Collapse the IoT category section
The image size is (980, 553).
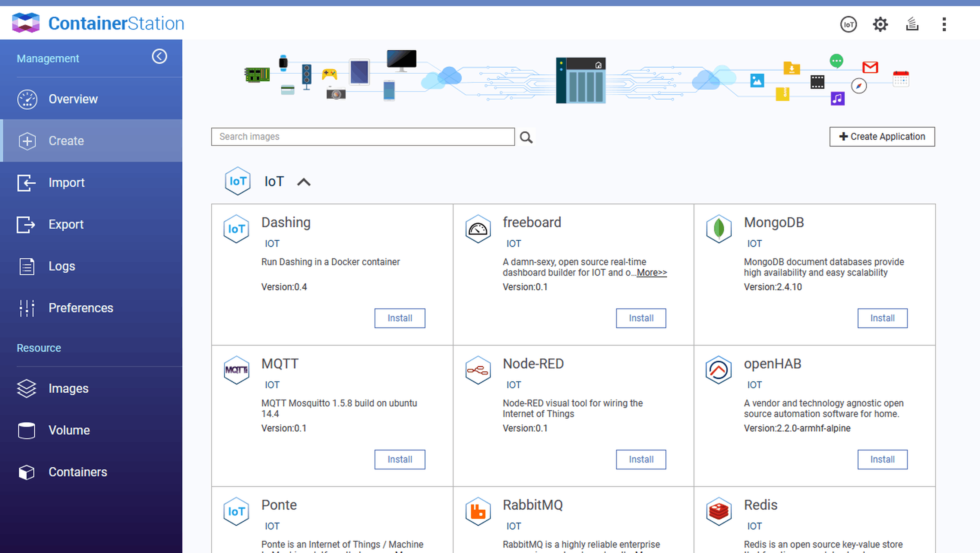click(304, 182)
